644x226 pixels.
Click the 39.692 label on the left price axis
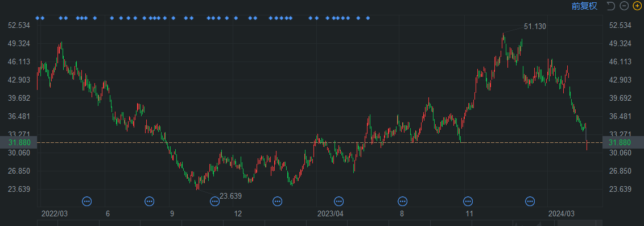pyautogui.click(x=19, y=98)
